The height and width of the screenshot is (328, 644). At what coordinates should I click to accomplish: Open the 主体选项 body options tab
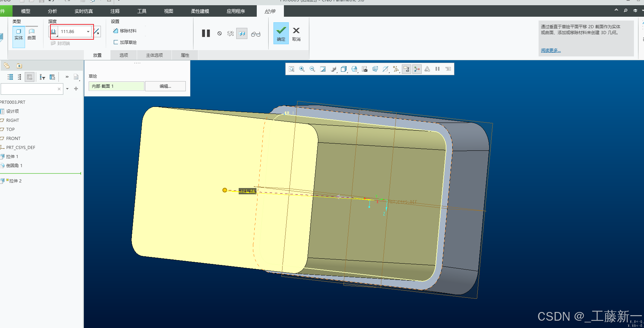pos(154,55)
